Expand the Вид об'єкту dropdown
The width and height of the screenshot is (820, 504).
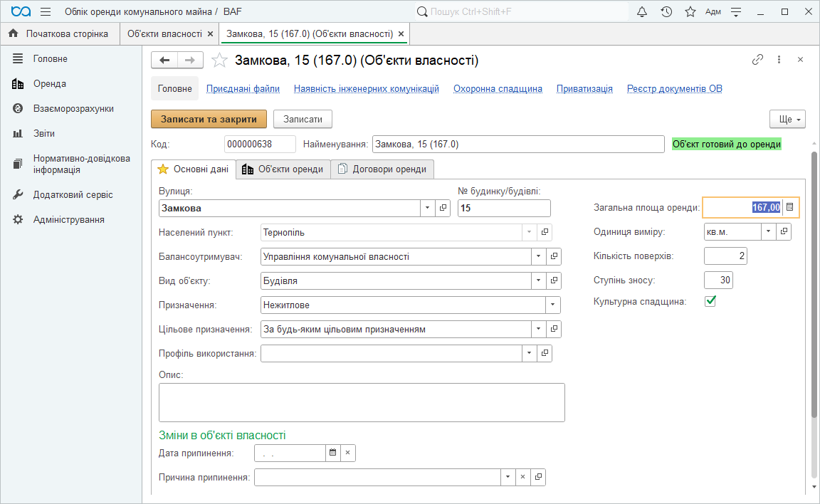(539, 280)
